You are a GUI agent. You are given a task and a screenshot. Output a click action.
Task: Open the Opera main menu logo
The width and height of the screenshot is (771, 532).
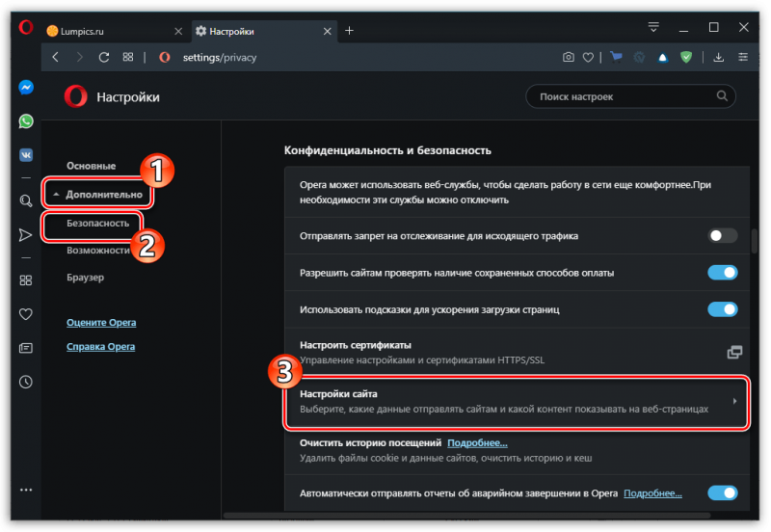26,27
